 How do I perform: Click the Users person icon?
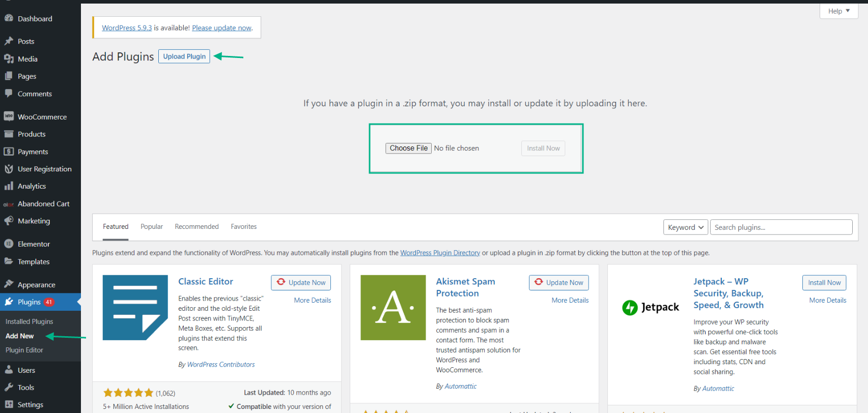[9, 370]
